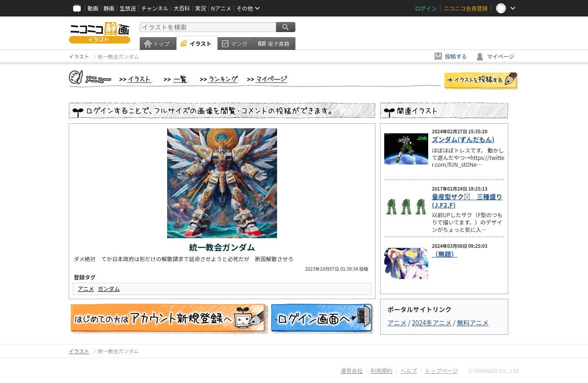Open >>イラスト in handwritten menu

tap(136, 79)
